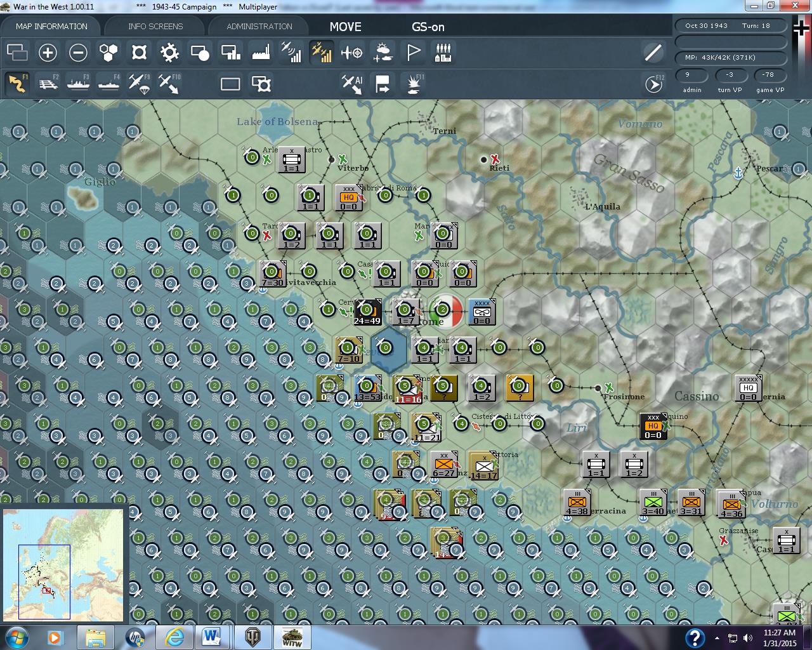Select the orange 6=27 infantry counter
The width and height of the screenshot is (812, 650).
coord(443,464)
